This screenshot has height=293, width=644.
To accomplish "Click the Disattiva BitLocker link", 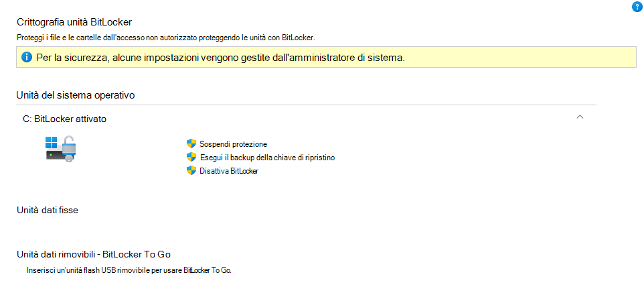I will [x=229, y=171].
